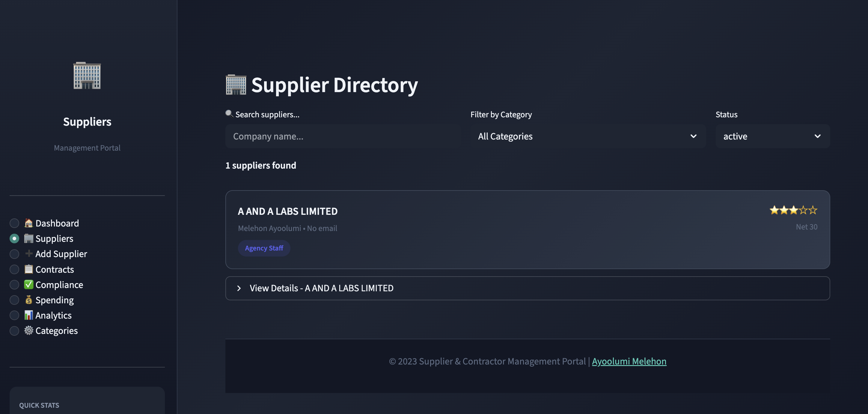Select the Spending radio button
This screenshot has width=868, height=414.
coord(14,300)
